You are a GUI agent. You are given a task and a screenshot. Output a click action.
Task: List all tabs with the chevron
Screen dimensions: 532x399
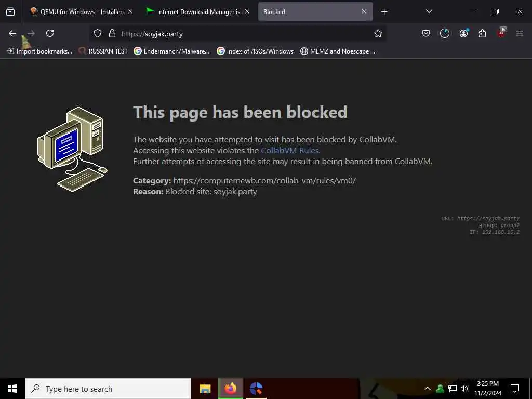click(429, 11)
